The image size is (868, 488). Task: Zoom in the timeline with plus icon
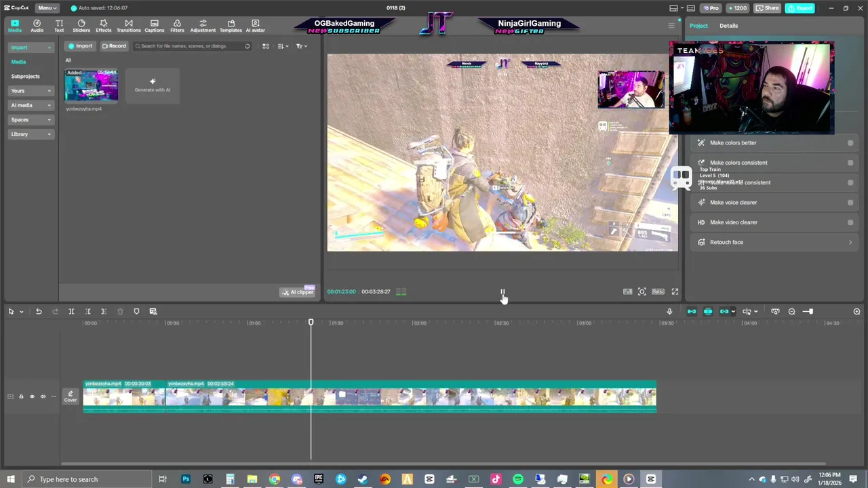pyautogui.click(x=856, y=311)
